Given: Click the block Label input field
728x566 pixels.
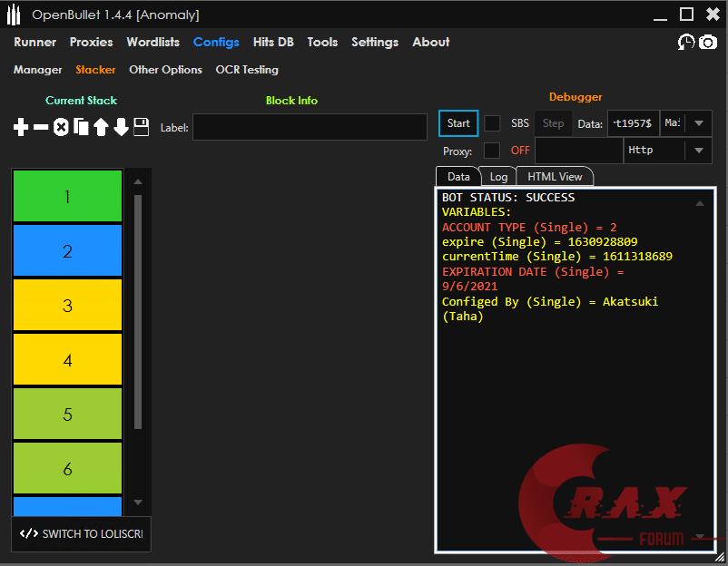Looking at the screenshot, I should click(x=310, y=127).
